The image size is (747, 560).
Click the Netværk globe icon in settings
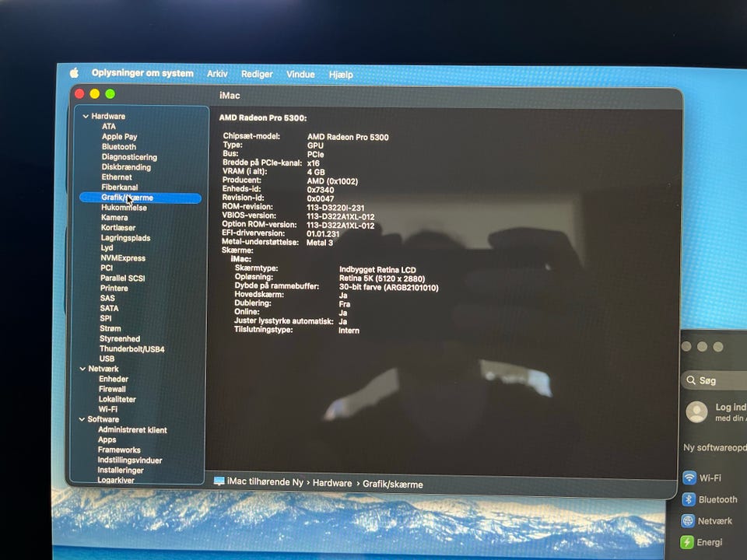pos(688,521)
